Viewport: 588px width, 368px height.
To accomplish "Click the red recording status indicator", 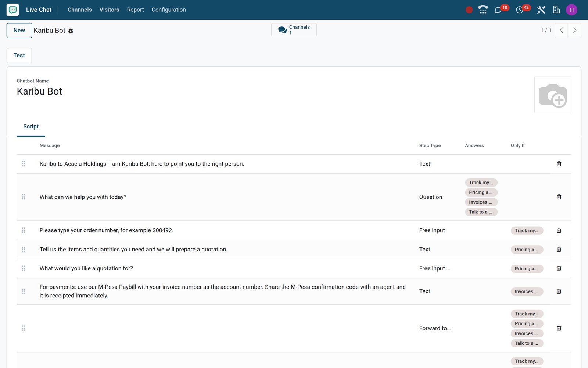I will point(469,10).
